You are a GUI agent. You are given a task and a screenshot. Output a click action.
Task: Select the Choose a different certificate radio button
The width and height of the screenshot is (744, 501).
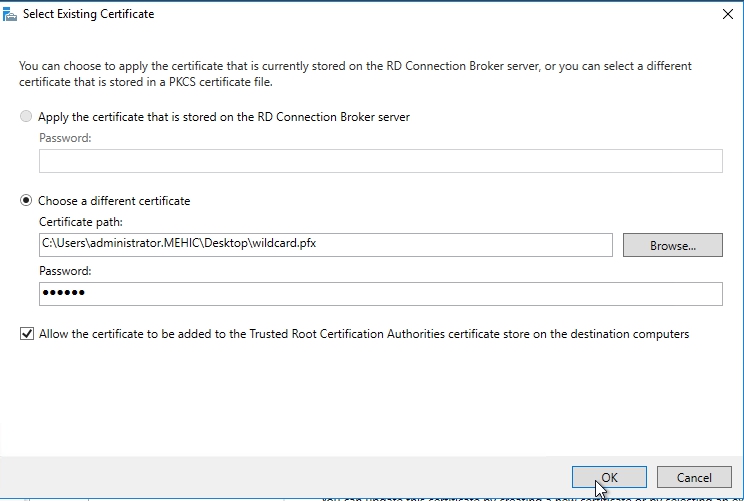26,201
